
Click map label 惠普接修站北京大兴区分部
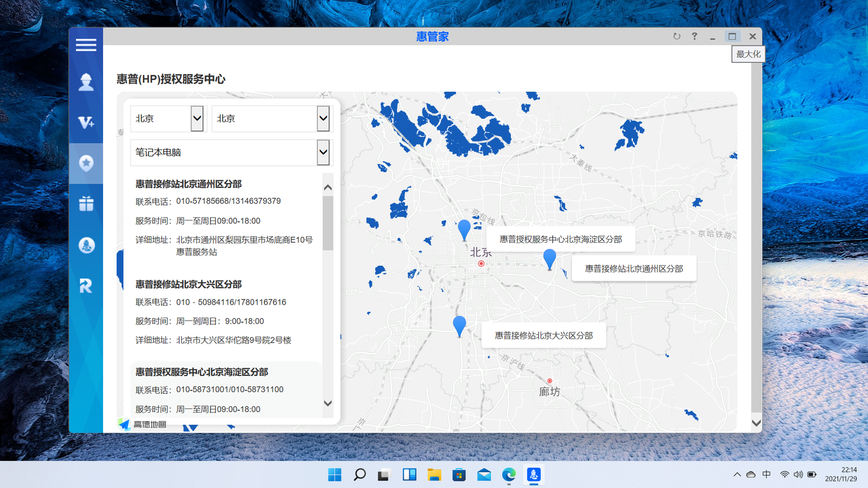[544, 335]
